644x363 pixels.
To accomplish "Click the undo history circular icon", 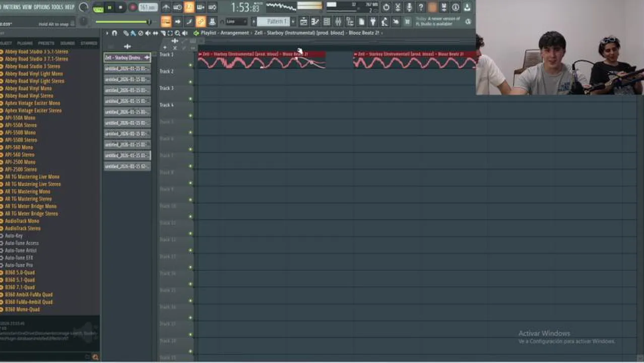I will [386, 7].
